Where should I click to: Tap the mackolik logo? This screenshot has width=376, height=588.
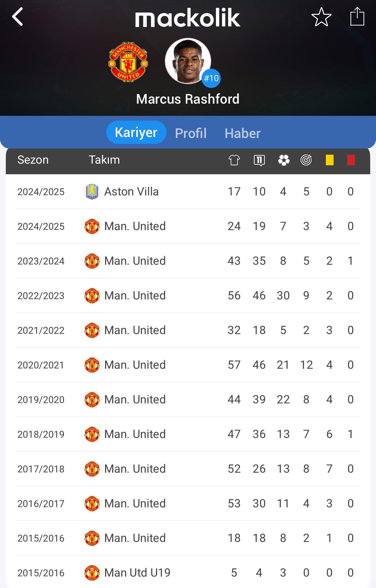(x=188, y=18)
